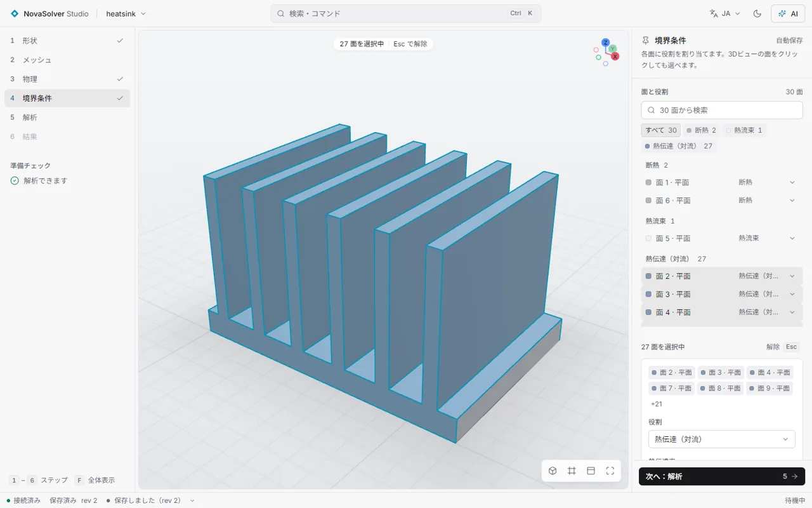
Task: Click 解除 Esc to clear selection
Action: tap(782, 347)
